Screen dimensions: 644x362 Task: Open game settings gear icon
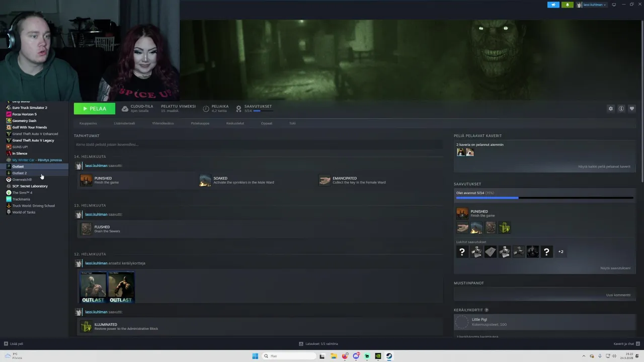click(x=611, y=109)
